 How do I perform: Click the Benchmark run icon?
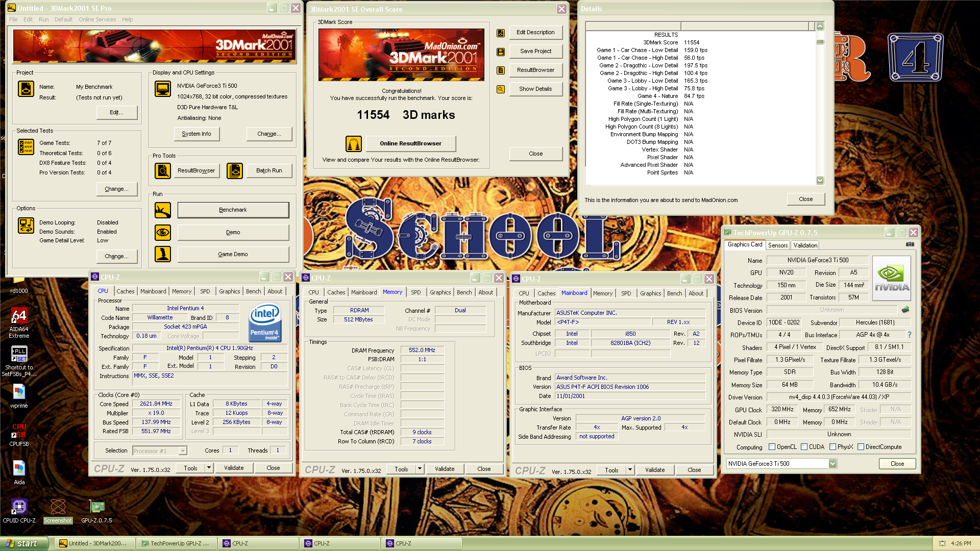[163, 210]
